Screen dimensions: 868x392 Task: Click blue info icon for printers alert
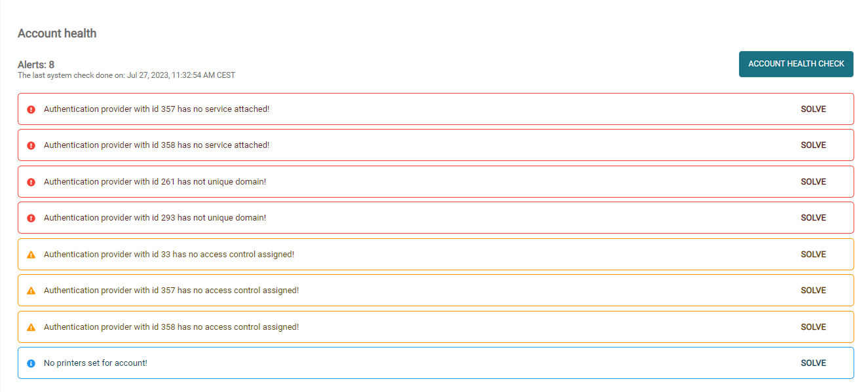pos(31,363)
